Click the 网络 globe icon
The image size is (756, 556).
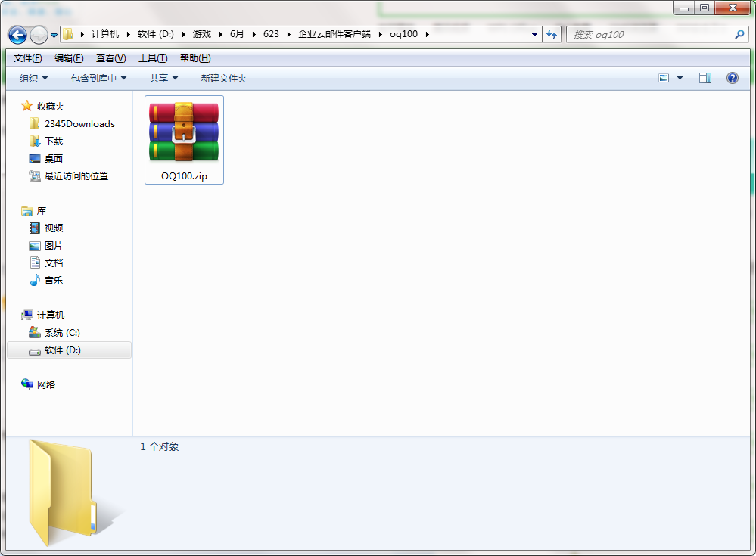click(x=27, y=384)
